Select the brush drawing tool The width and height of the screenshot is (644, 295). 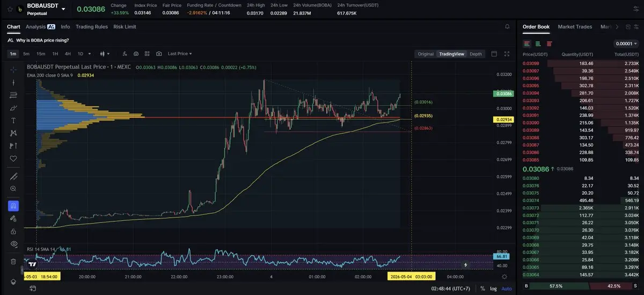coord(14,107)
